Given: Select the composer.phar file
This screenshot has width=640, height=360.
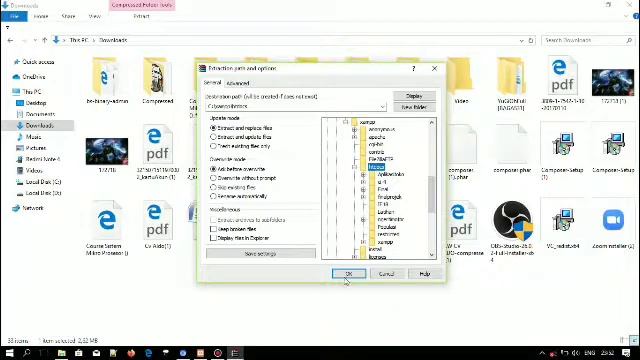Looking at the screenshot, I should [x=512, y=149].
